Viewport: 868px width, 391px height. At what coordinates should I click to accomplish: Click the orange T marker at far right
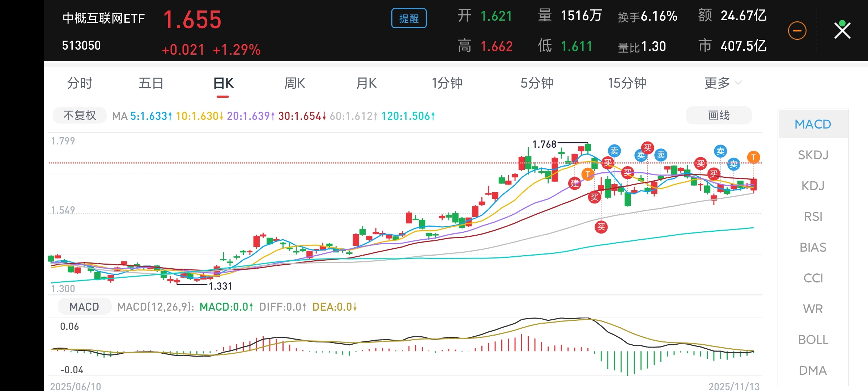753,157
